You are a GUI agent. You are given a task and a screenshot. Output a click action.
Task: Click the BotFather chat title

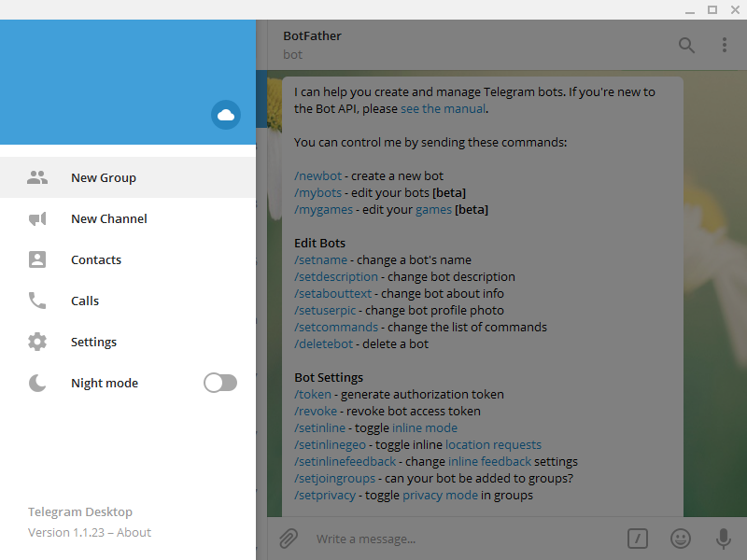pos(312,36)
